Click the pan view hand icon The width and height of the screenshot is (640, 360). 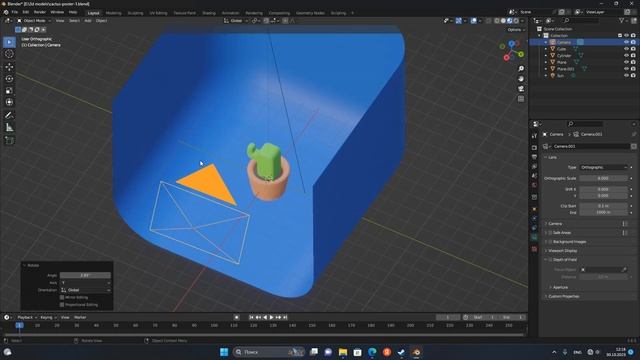(x=521, y=79)
